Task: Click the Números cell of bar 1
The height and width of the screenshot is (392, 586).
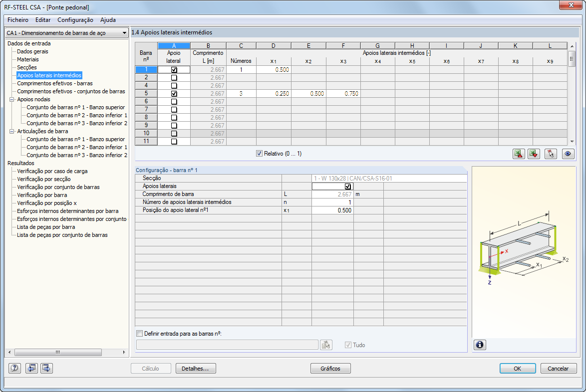Action: pos(241,69)
